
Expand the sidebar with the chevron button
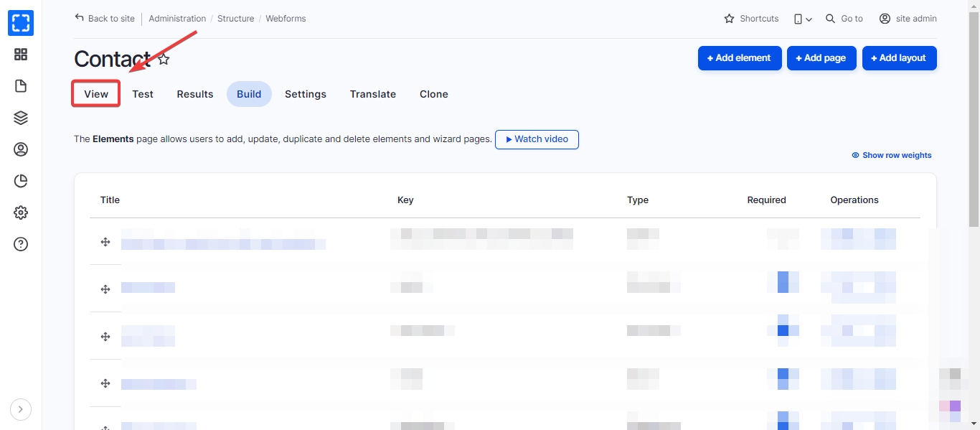click(x=21, y=409)
